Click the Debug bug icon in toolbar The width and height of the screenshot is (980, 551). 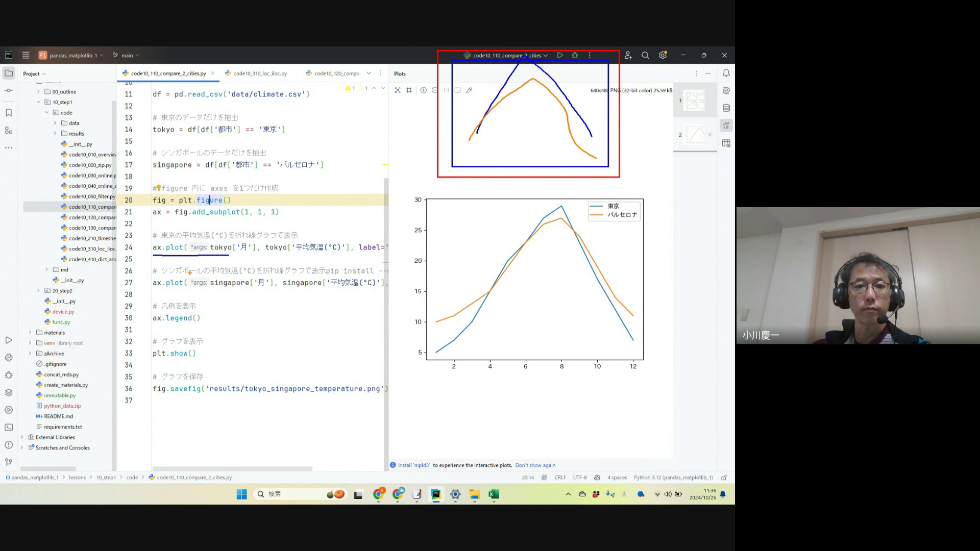[x=575, y=55]
